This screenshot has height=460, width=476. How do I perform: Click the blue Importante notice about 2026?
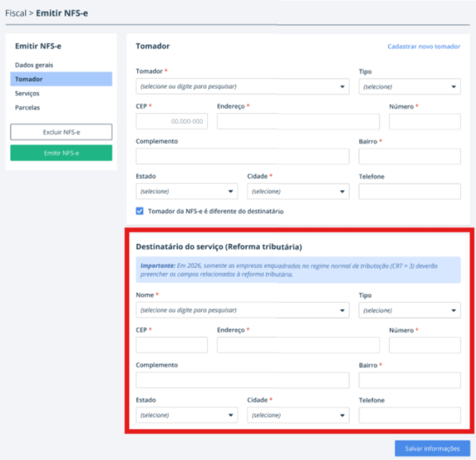click(298, 270)
